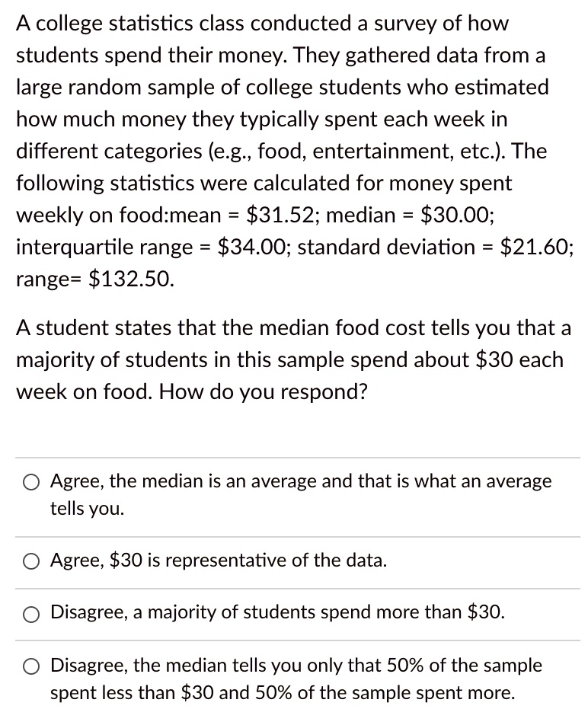Select the third answer choice's radio button

pos(30,614)
